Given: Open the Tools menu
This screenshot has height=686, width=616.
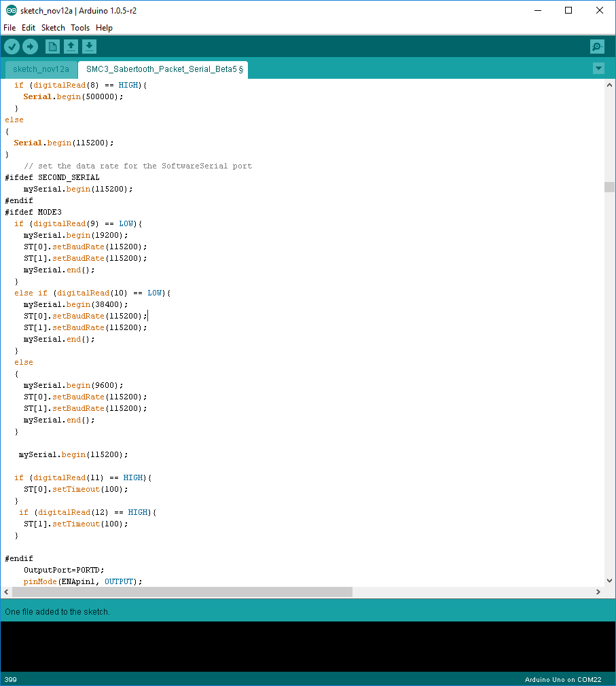Looking at the screenshot, I should [80, 28].
